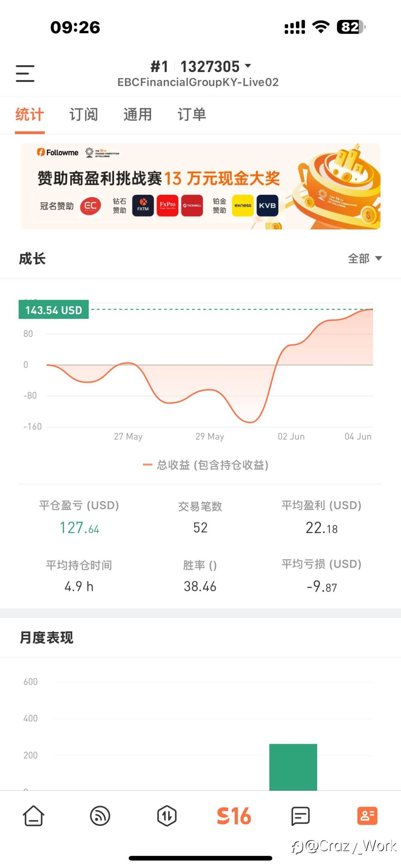
Task: Tap the home icon in bottom navigation
Action: [x=34, y=816]
